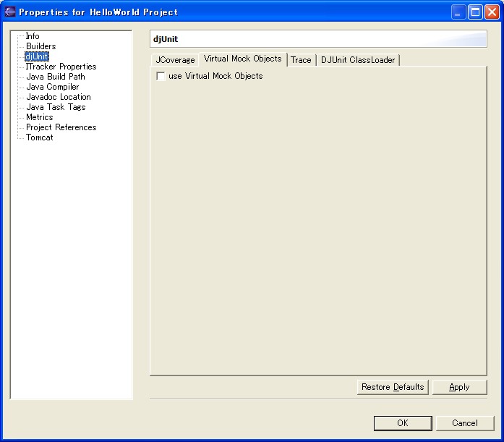Open Java Task Tags page
The width and height of the screenshot is (504, 442).
click(56, 107)
